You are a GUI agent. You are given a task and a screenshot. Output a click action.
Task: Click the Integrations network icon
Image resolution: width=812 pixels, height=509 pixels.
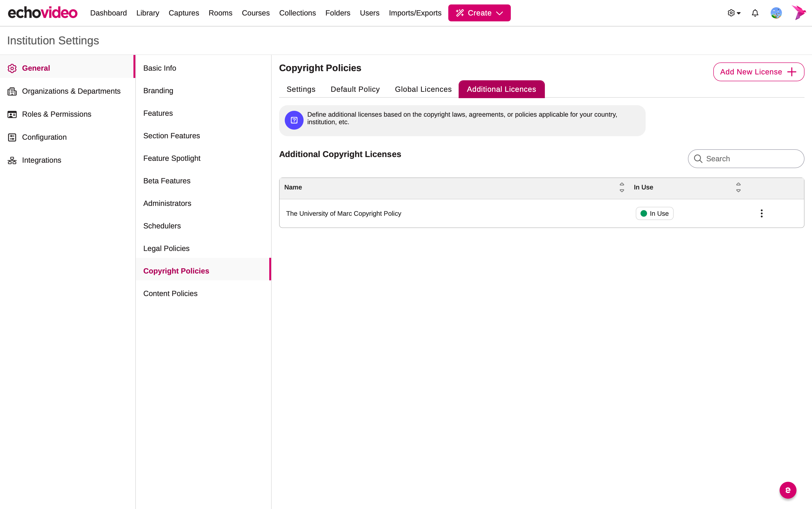(x=12, y=160)
